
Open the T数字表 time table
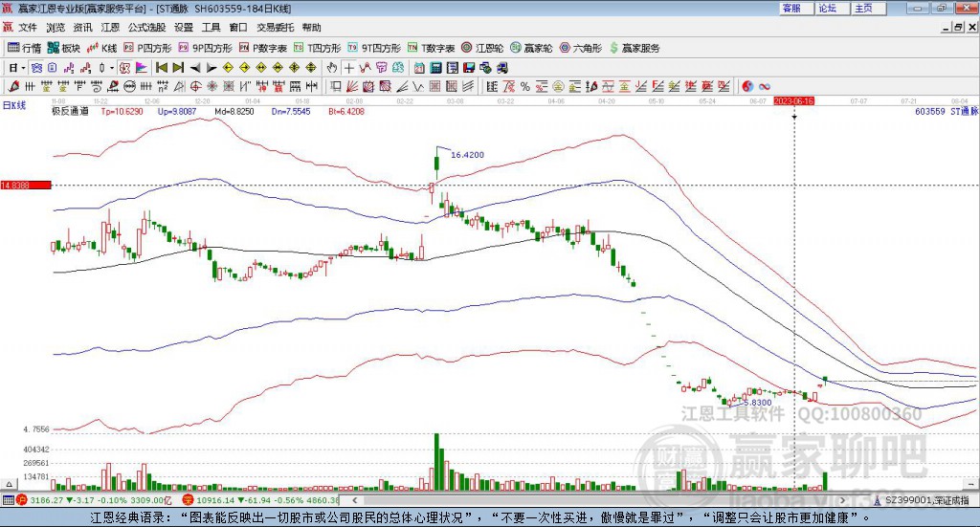pyautogui.click(x=432, y=48)
